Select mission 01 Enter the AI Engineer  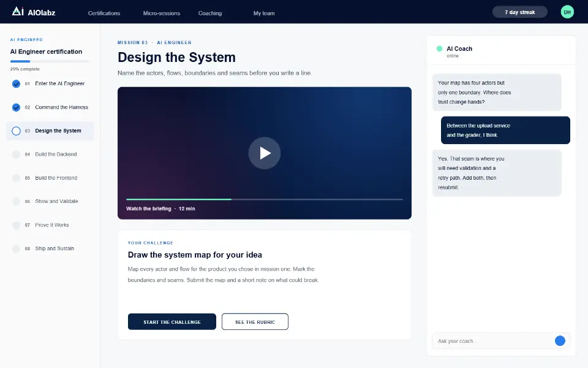click(x=50, y=84)
